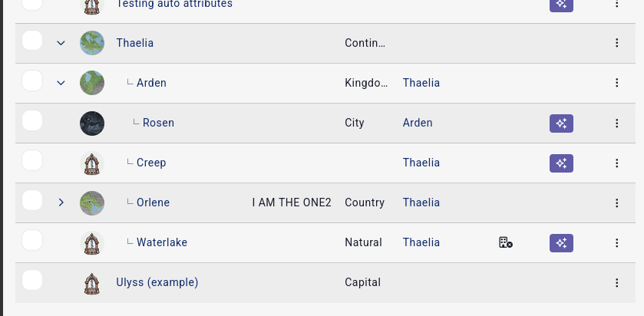Screen dimensions: 644x316
Task: Open the three-dot menu for Thaelia
Action: tap(616, 43)
